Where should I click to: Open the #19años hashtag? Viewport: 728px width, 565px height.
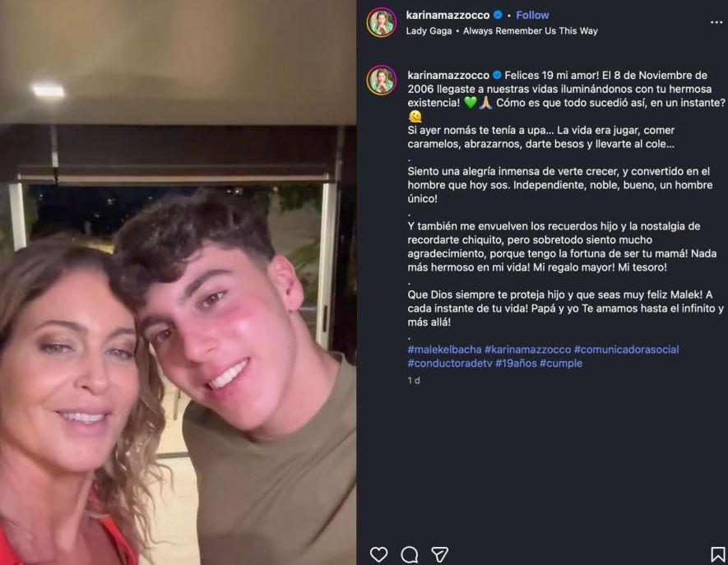(515, 364)
